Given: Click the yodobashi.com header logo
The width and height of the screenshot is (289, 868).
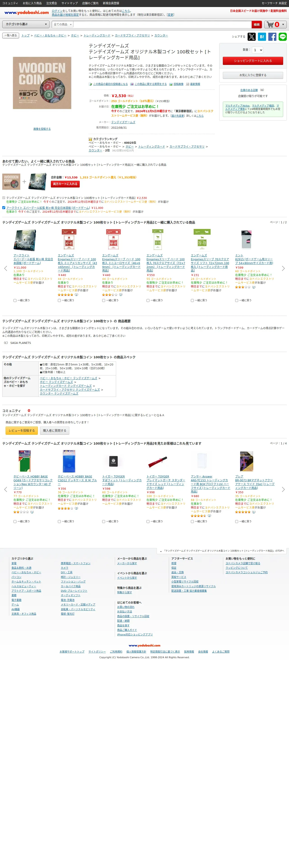Looking at the screenshot, I should [x=26, y=12].
